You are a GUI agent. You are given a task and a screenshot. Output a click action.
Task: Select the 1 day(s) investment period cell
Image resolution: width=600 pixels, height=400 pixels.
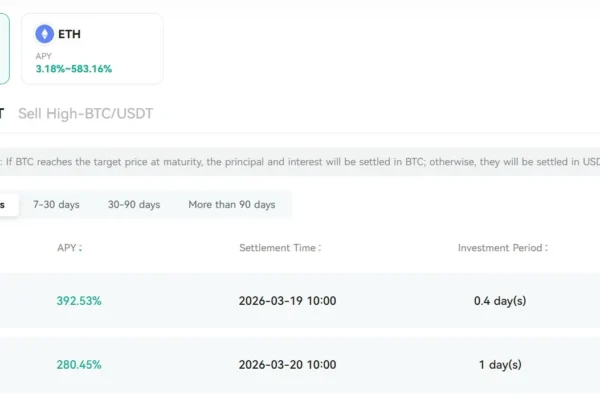500,365
